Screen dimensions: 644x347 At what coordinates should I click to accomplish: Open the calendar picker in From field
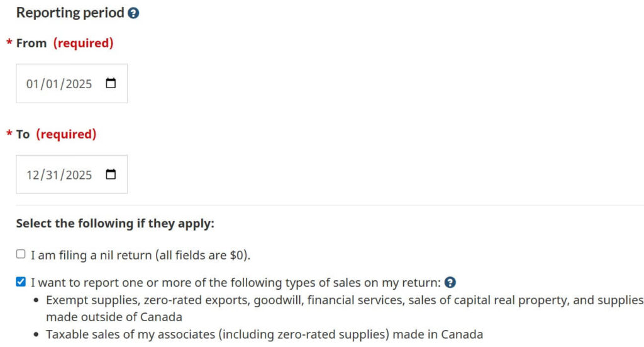tap(111, 83)
